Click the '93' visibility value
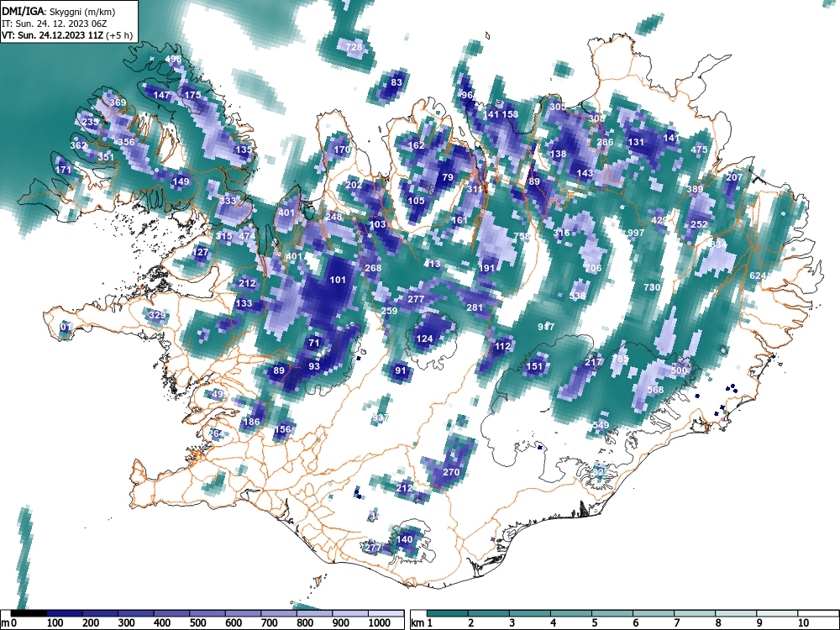840x630 pixels. [x=314, y=366]
